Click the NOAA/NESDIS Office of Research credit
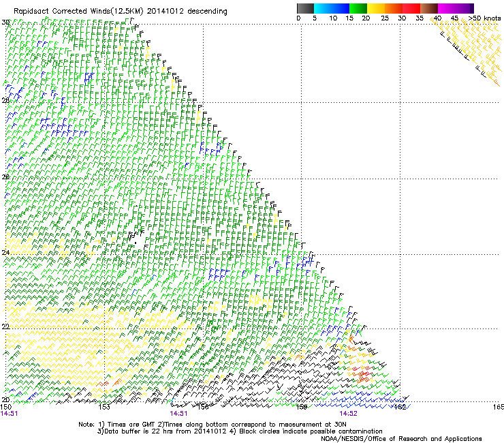504x443 pixels. click(x=401, y=439)
